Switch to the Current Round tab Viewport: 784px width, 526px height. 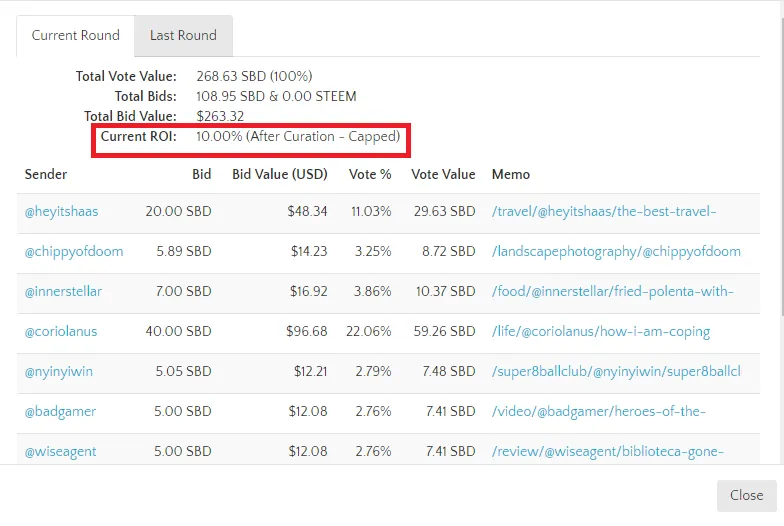(x=76, y=36)
